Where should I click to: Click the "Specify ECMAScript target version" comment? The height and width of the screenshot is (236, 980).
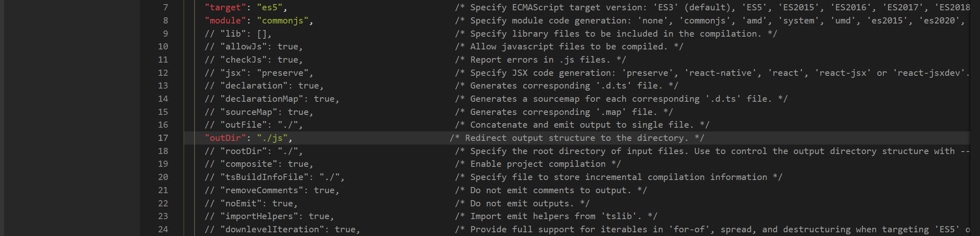tap(712, 7)
